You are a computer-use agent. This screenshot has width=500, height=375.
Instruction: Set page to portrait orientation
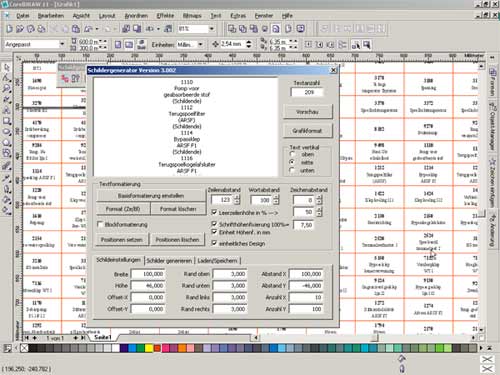(118, 44)
